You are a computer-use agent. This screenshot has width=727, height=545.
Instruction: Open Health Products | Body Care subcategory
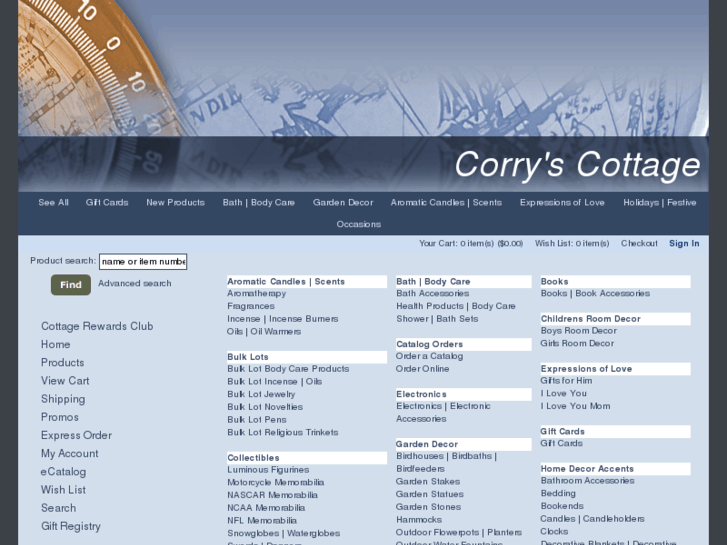click(456, 306)
